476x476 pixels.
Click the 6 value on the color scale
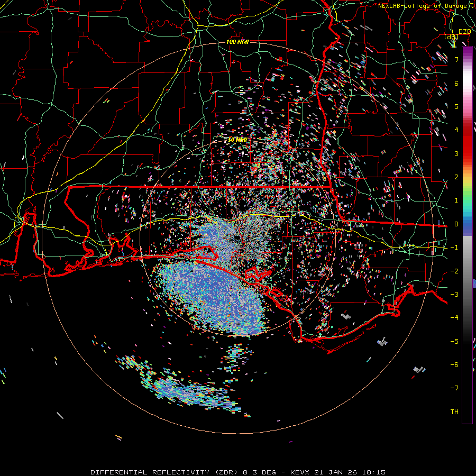click(456, 83)
